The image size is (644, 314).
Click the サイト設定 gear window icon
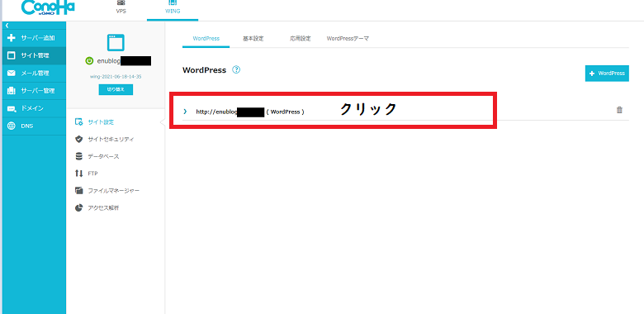click(x=79, y=122)
